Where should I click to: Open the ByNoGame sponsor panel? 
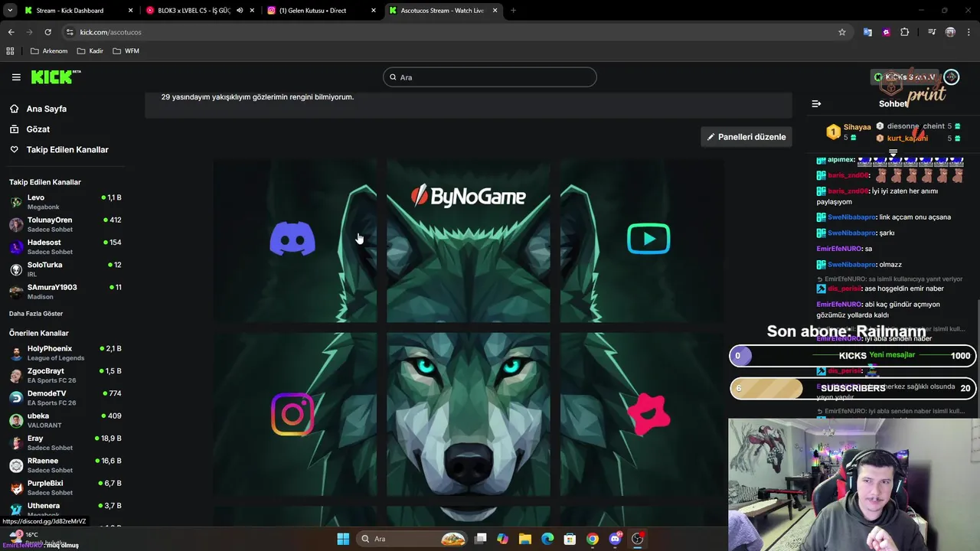(x=468, y=197)
